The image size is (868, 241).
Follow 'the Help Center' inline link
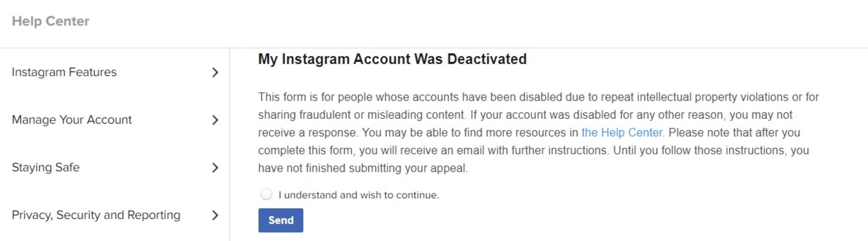click(x=623, y=133)
